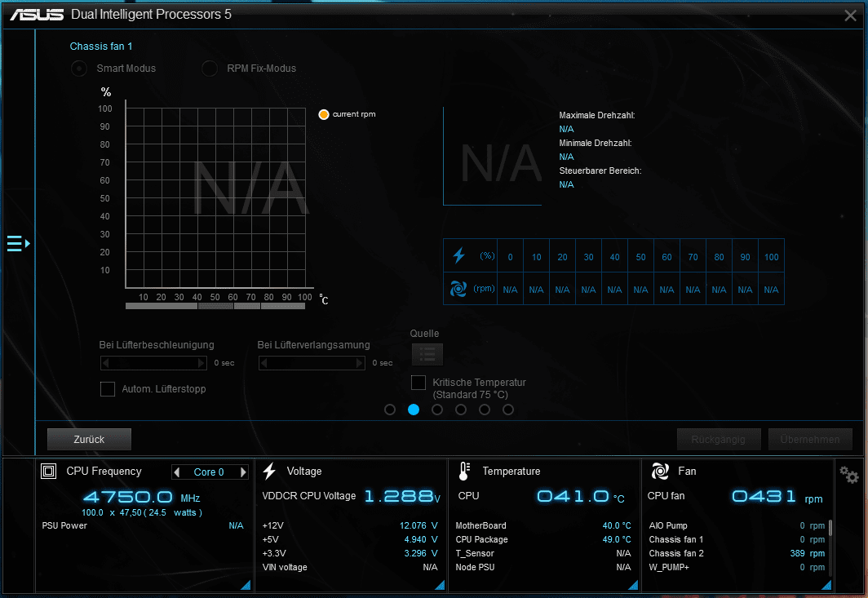
Task: Click the Übernehmen button
Action: 810,439
